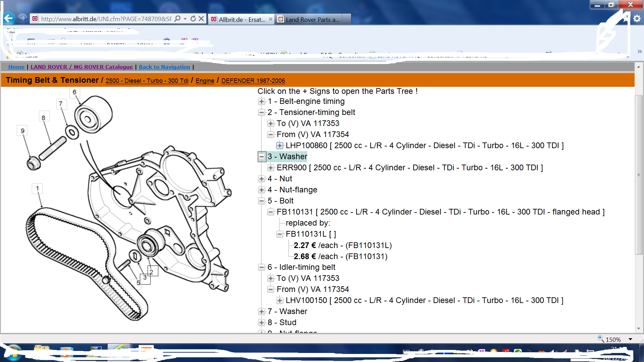Collapse the '5 - Bolt' tree node

click(x=262, y=201)
